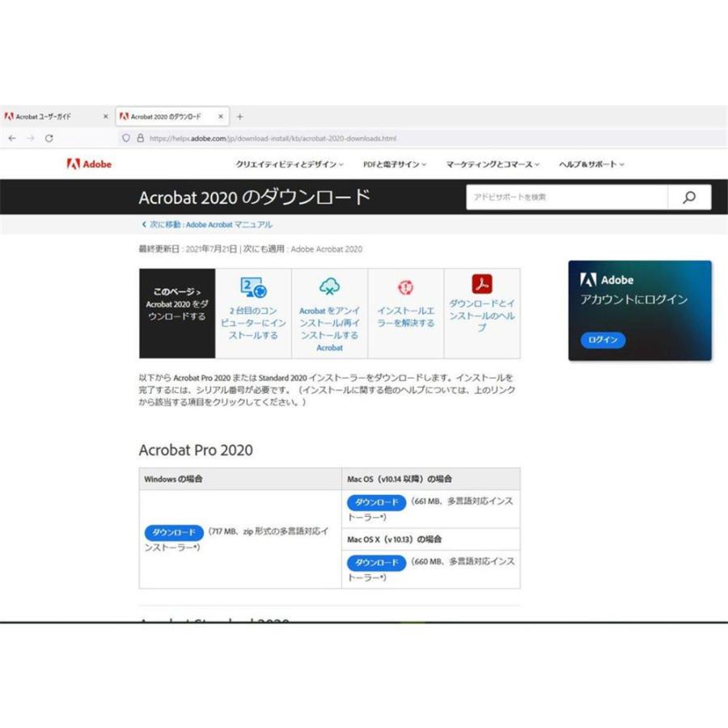The image size is (728, 728).
Task: Click アカウントにログイン banner text
Action: coord(633,299)
